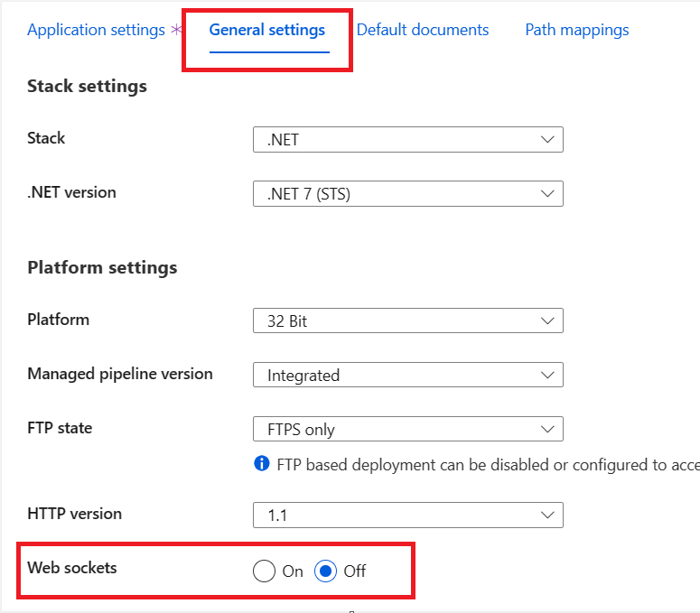The height and width of the screenshot is (613, 700).
Task: Click the chevron arrow in the HTTP version field
Action: coord(547,515)
